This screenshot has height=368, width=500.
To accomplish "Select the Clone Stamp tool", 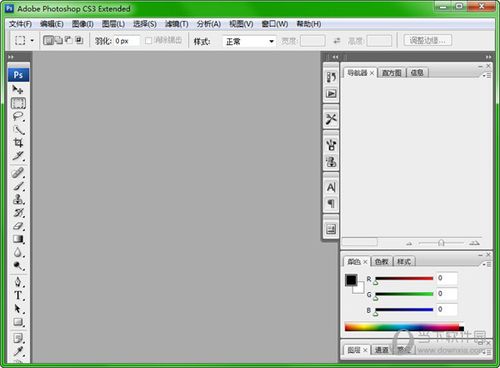I will pos(18,199).
